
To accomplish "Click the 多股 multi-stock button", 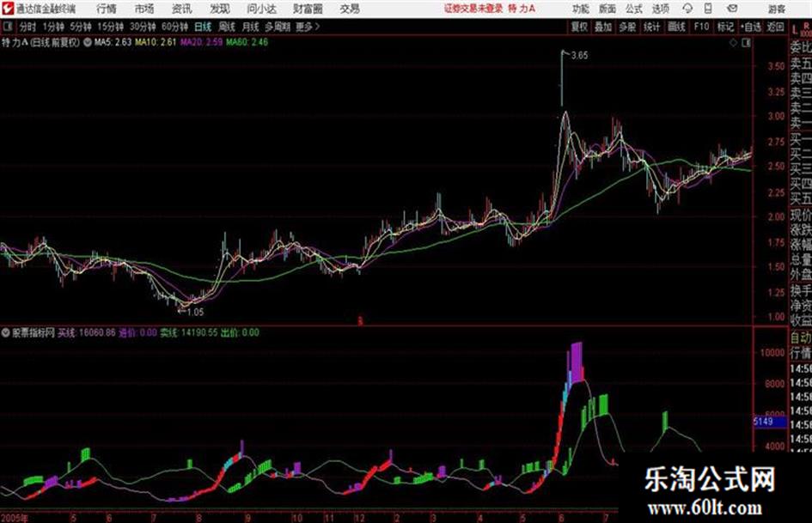I will pyautogui.click(x=627, y=27).
